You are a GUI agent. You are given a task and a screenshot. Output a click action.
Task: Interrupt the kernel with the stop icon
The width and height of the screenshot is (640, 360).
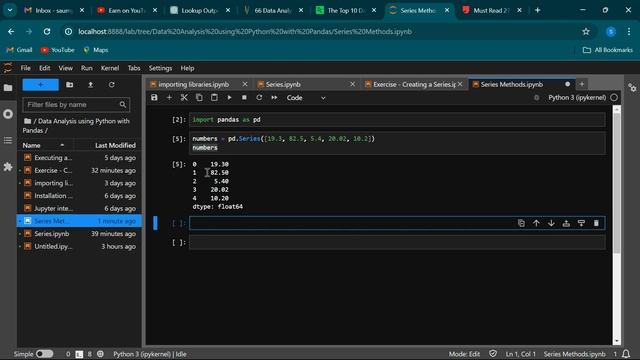click(x=244, y=98)
